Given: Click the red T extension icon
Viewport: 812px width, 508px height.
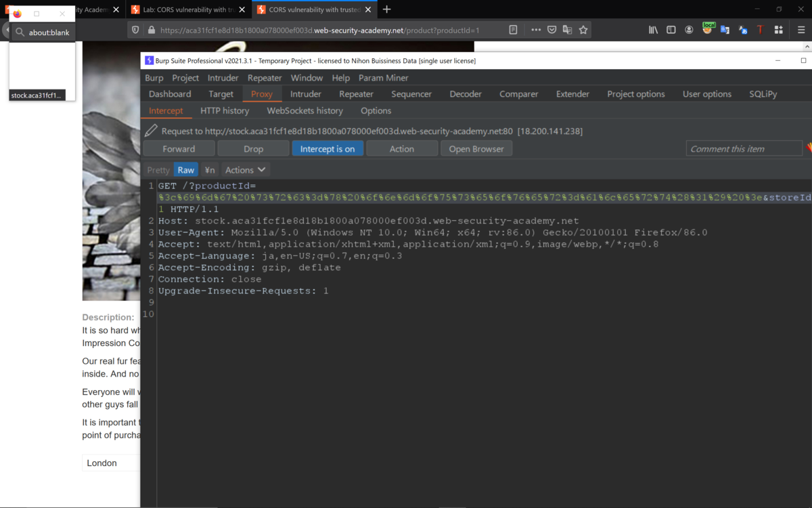Looking at the screenshot, I should (760, 30).
